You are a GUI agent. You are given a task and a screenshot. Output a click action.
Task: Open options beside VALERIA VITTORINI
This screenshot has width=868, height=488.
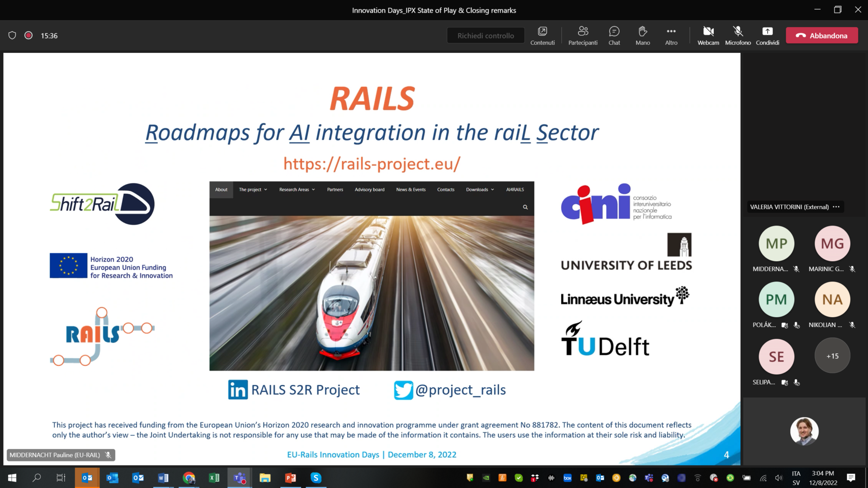coord(836,206)
